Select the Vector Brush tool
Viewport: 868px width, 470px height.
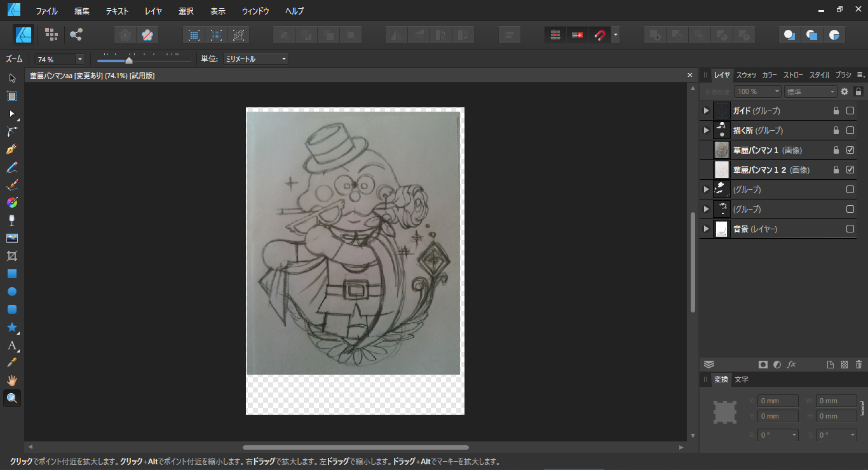pyautogui.click(x=11, y=185)
